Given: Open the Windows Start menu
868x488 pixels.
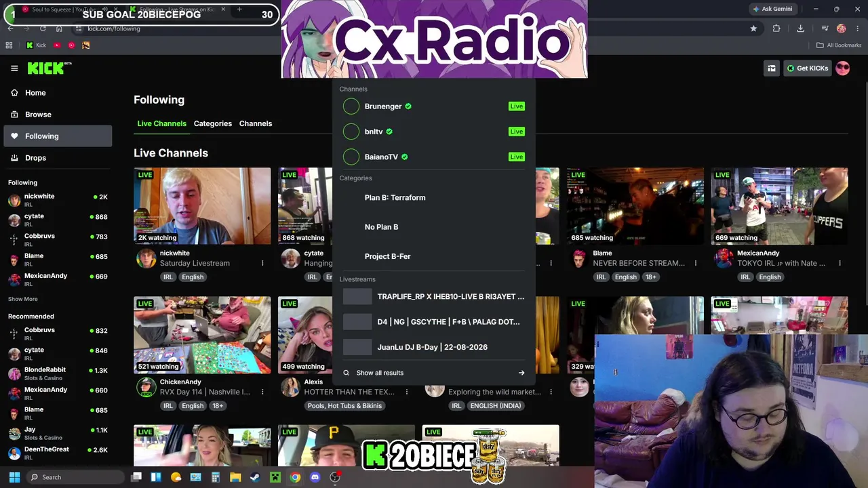Looking at the screenshot, I should (x=14, y=477).
